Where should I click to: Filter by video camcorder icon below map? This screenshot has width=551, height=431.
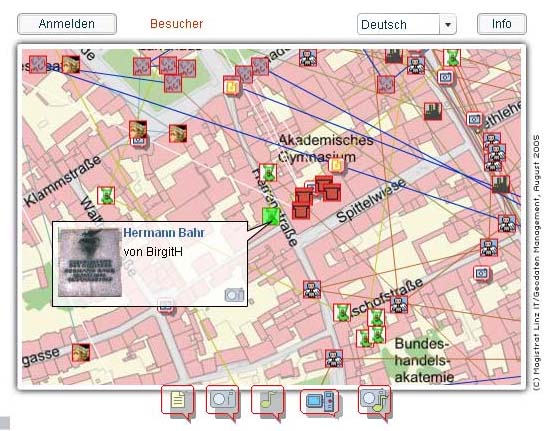tap(319, 401)
